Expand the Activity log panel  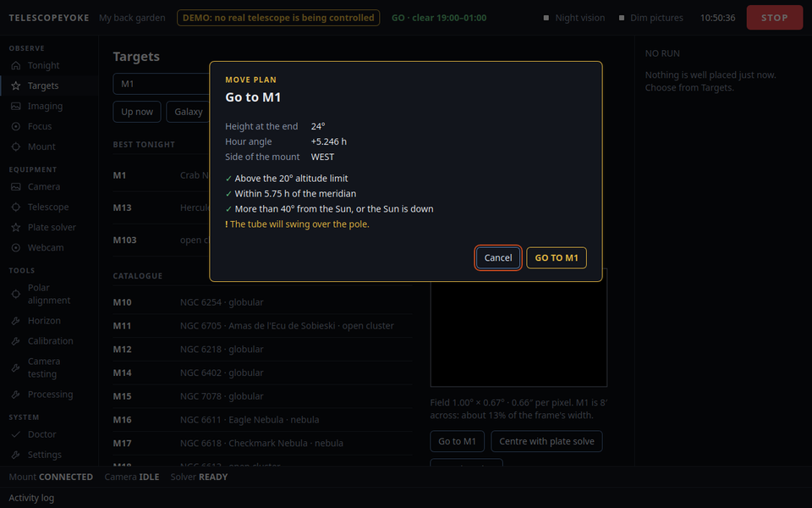point(31,498)
